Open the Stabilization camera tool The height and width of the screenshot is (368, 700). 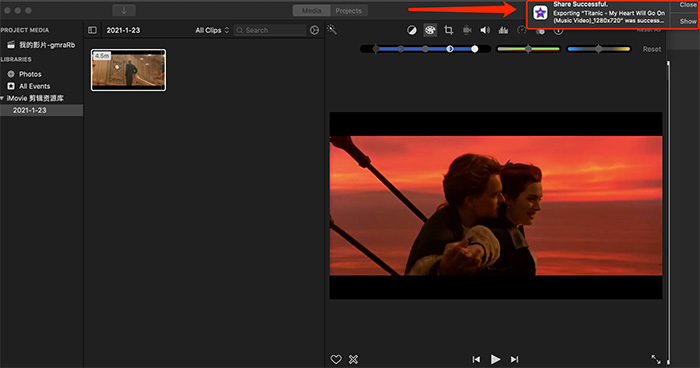pyautogui.click(x=467, y=30)
